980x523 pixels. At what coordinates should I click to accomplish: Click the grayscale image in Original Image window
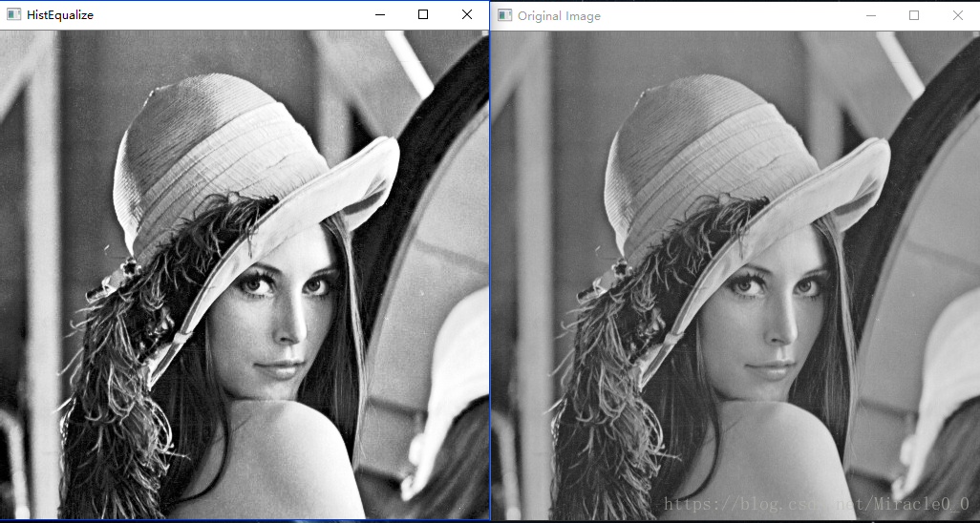[x=735, y=275]
